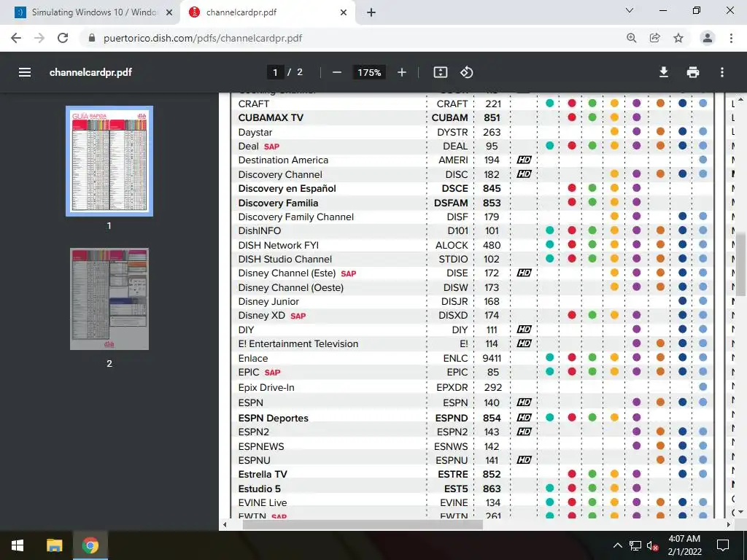The image size is (747, 560).
Task: Open the clock showing 4:07 AM
Action: click(x=684, y=545)
